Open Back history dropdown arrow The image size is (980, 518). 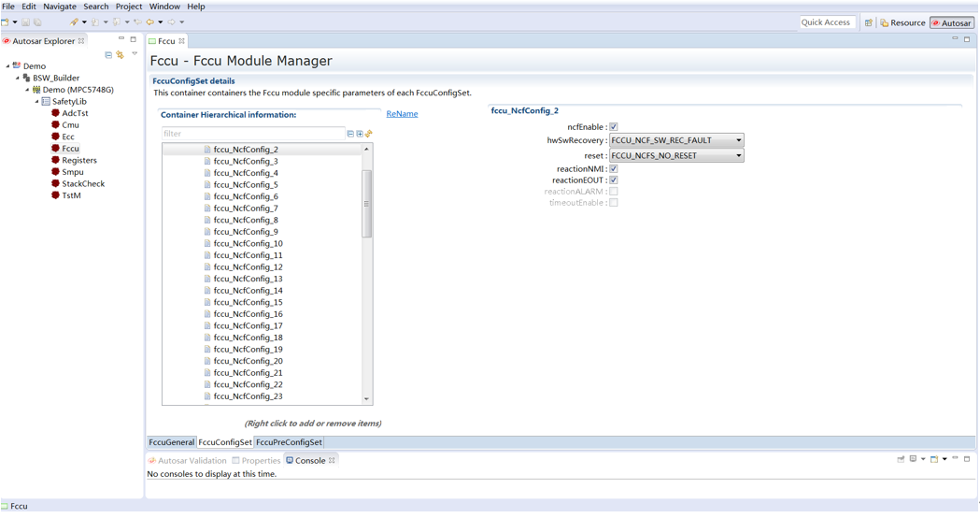(x=160, y=22)
